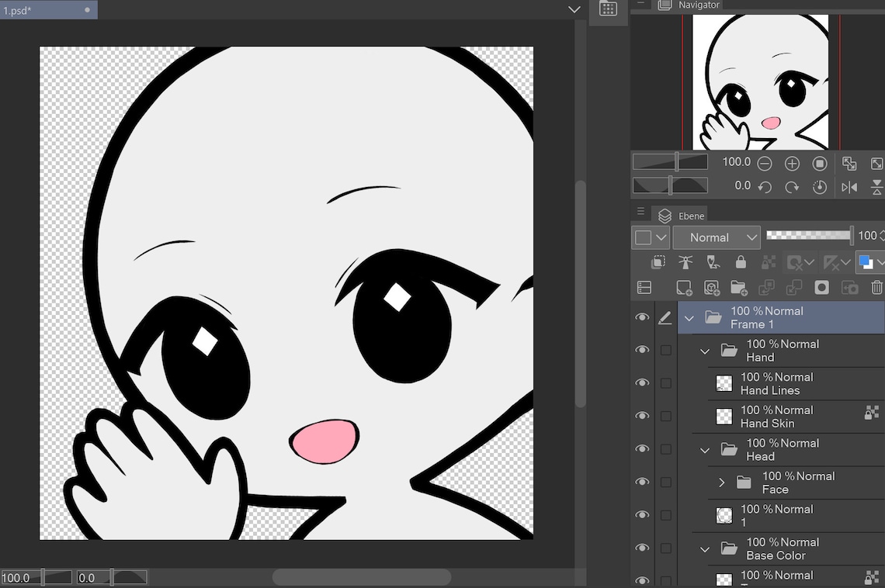
Task: Expand the Face folder
Action: click(x=721, y=482)
